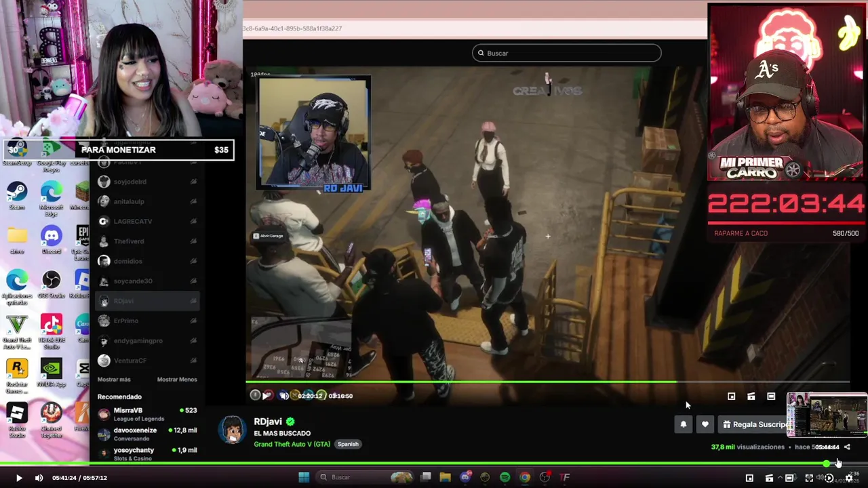Collapse list with Mostrar Menos
Image resolution: width=868 pixels, height=488 pixels.
pyautogui.click(x=177, y=380)
